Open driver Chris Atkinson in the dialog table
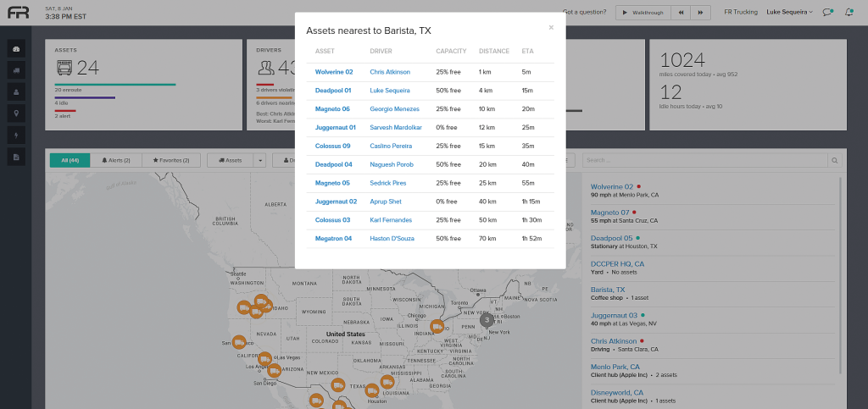Screen dimensions: 868x409 (390, 72)
